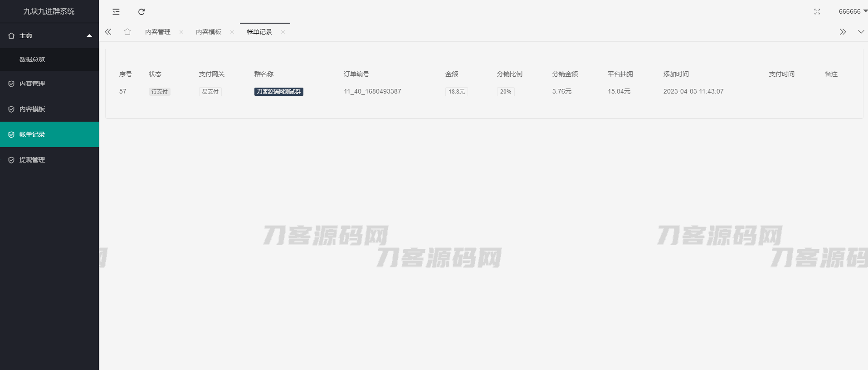The height and width of the screenshot is (370, 868).
Task: Open 提现管理 in the sidebar
Action: click(32, 160)
